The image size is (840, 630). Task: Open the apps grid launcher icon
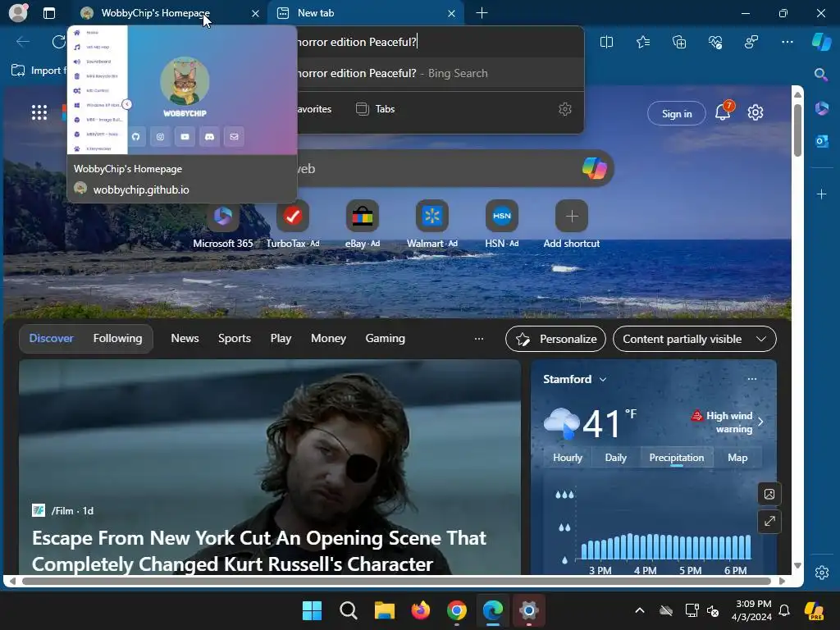(x=39, y=112)
